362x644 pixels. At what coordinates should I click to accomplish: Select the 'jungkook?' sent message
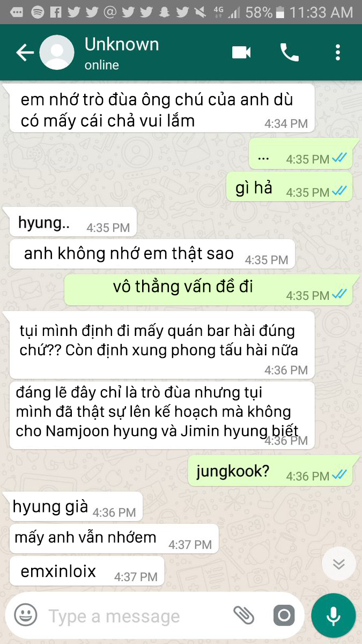tap(270, 472)
